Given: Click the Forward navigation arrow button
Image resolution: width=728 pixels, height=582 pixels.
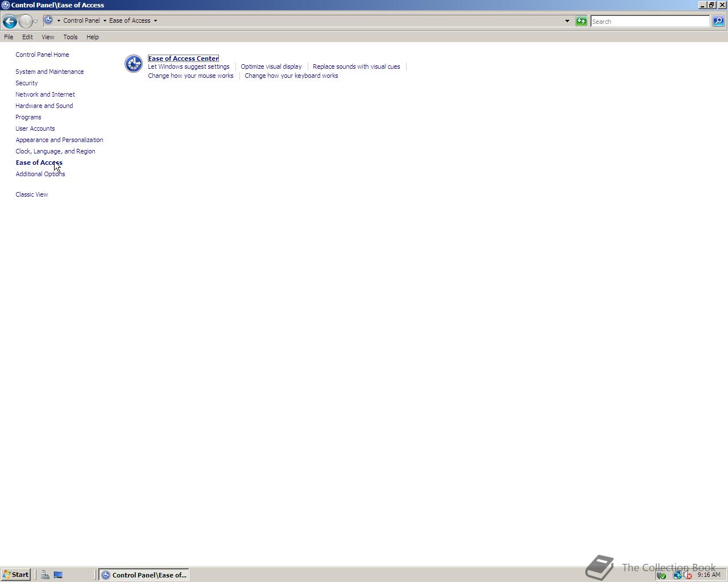Looking at the screenshot, I should click(x=26, y=22).
